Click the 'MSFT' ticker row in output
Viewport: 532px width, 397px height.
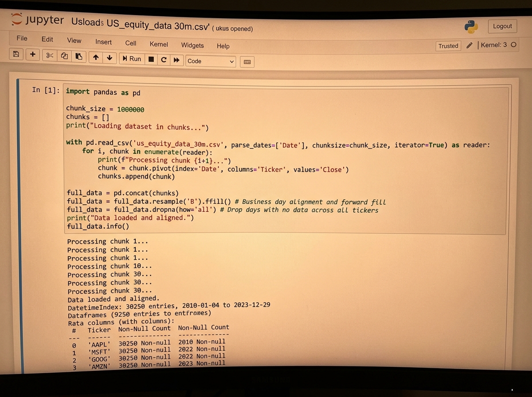(149, 350)
